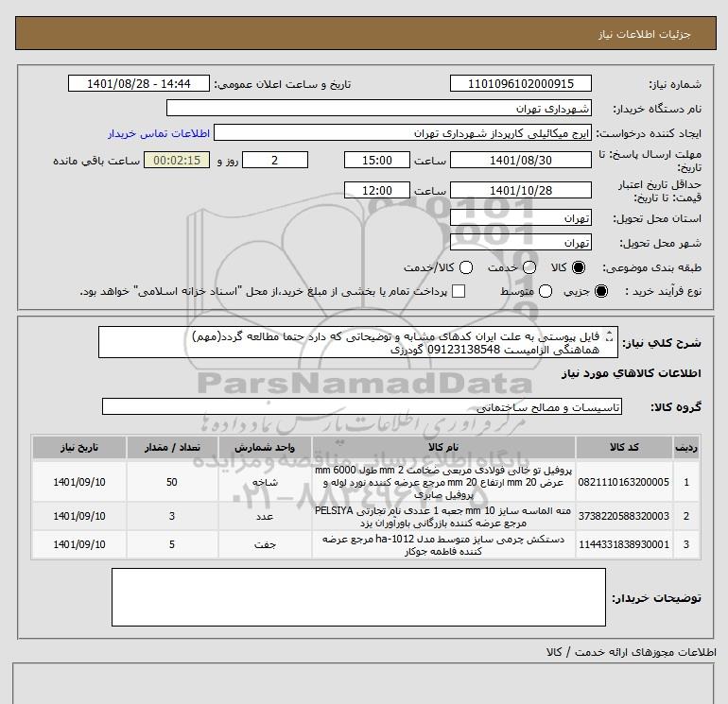Click the تاریخ نیاز column header
Screen dimensions: 728x704
78,447
